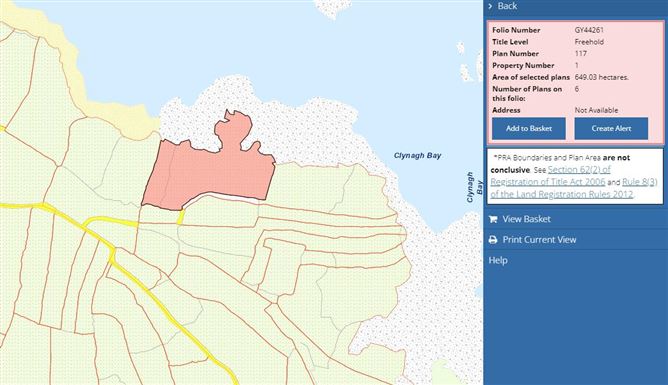Click the shopping cart basket icon

pyautogui.click(x=493, y=219)
